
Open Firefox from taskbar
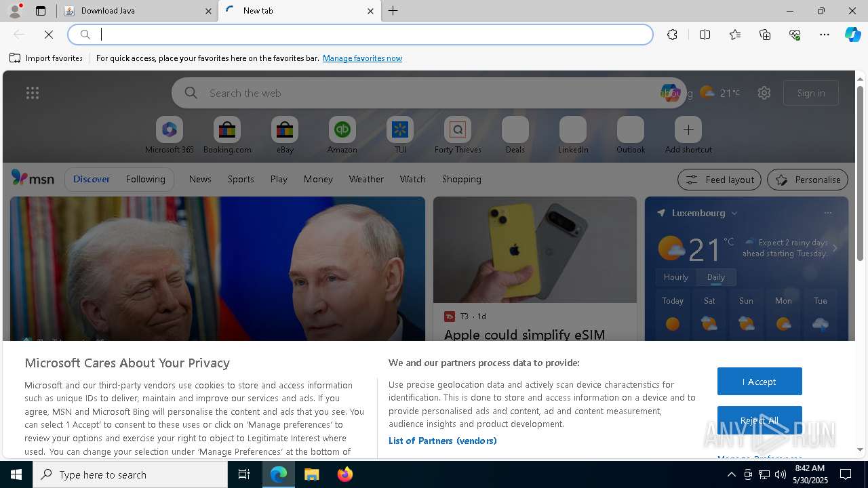tap(345, 474)
